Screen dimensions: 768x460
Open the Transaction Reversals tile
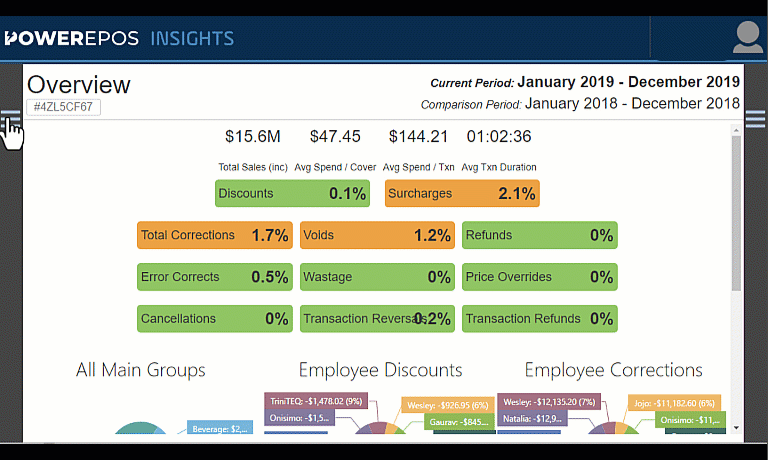[377, 318]
